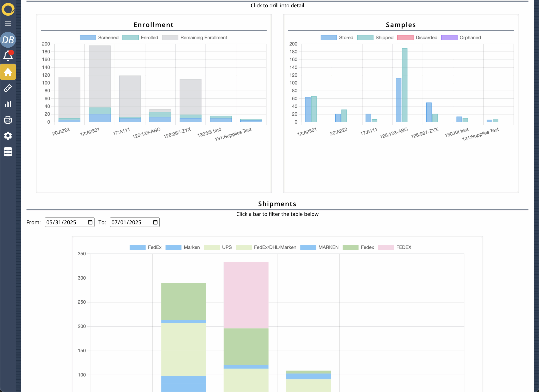Toggle pink FEDEX legend item
This screenshot has height=392, width=539.
(x=395, y=247)
